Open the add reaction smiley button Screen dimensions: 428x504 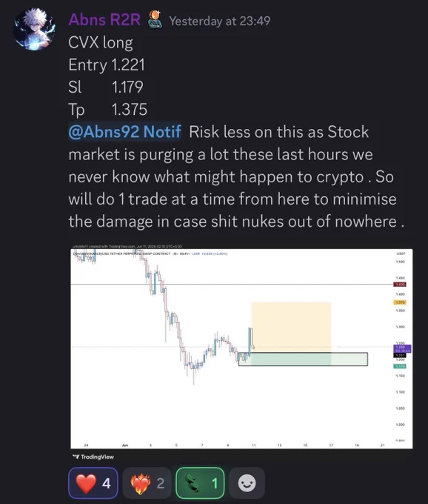tap(247, 483)
